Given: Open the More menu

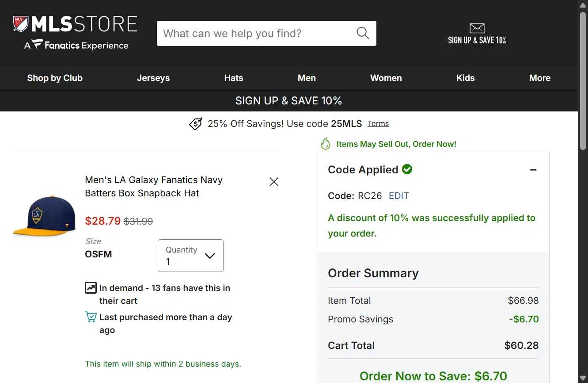Looking at the screenshot, I should click(x=540, y=78).
